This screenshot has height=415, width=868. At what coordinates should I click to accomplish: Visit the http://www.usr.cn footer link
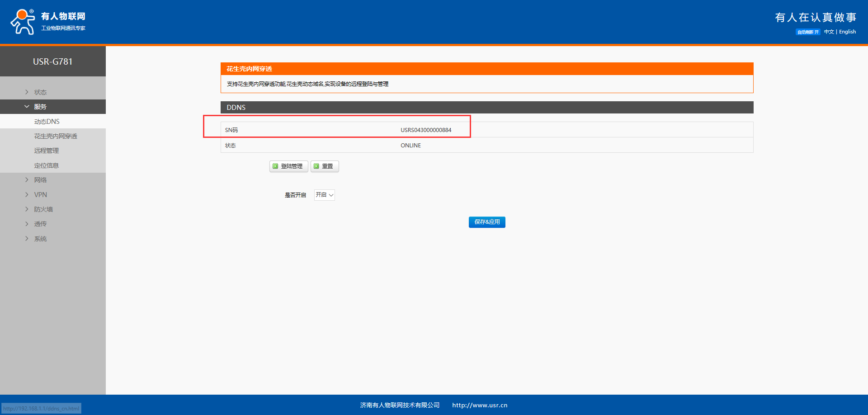(x=480, y=405)
